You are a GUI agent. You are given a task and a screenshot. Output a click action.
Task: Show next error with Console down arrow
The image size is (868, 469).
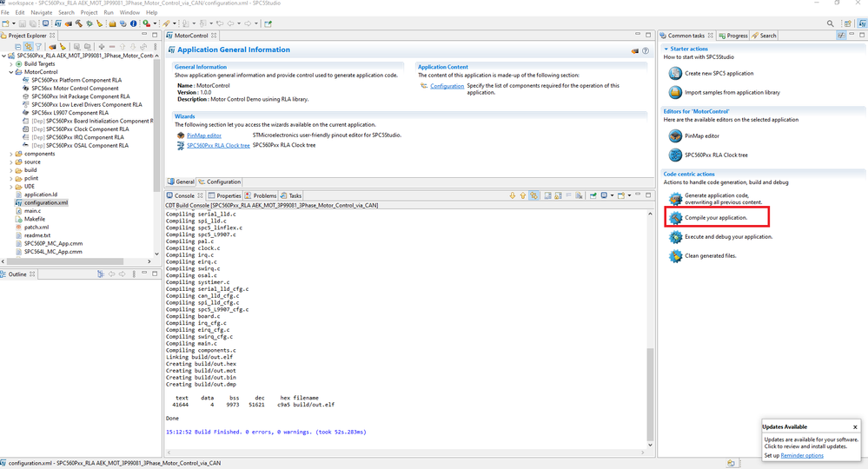512,195
